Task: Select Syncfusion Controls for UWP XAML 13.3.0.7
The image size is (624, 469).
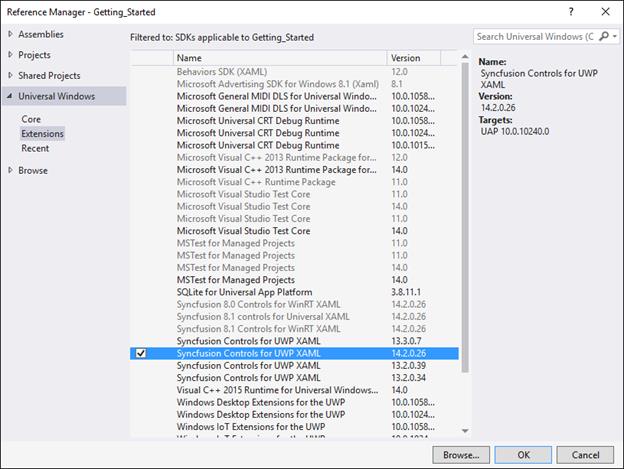Action: pos(294,341)
